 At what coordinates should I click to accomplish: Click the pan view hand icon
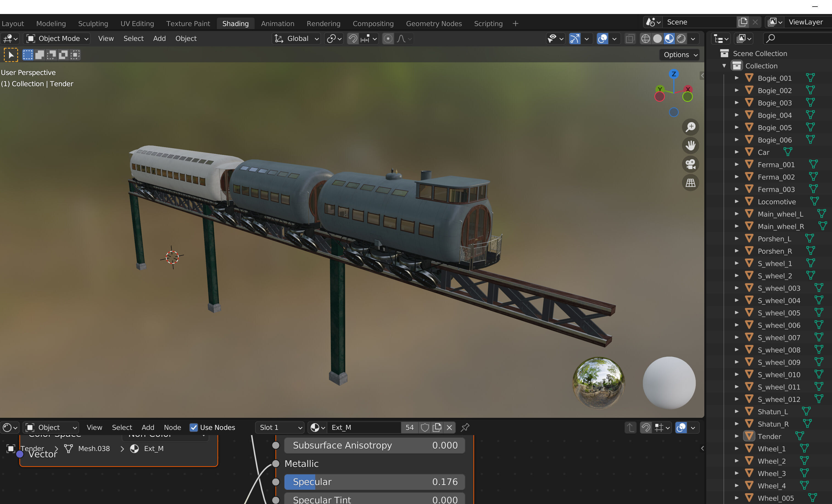point(691,146)
